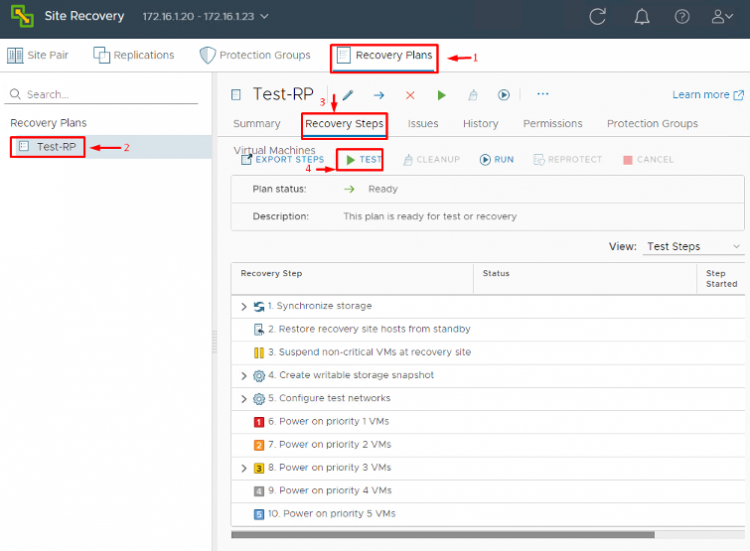Click the orange priority 2 icon

pos(259,445)
